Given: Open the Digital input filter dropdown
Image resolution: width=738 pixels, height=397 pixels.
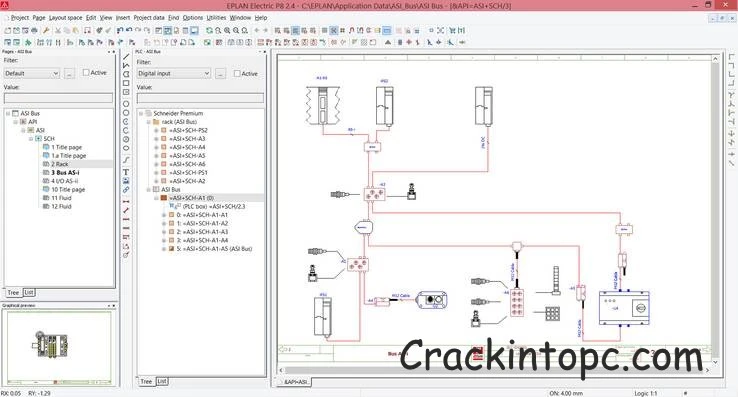Looking at the screenshot, I should point(207,73).
